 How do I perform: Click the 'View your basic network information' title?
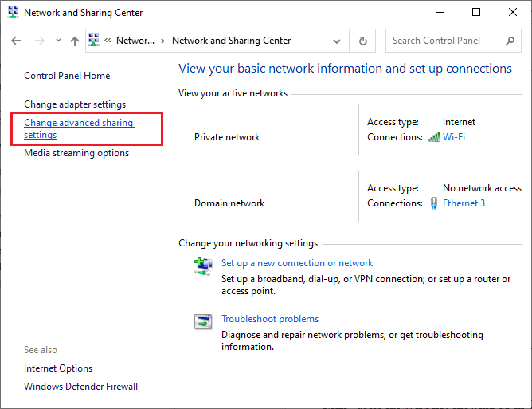coord(345,69)
